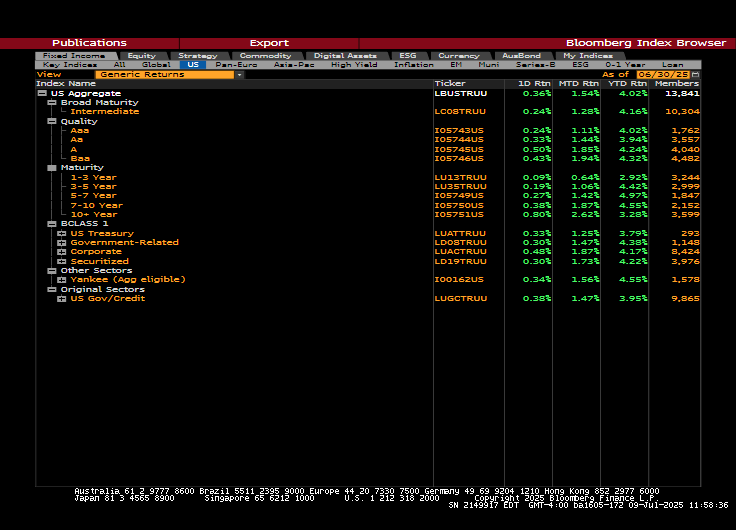
Task: Collapse the Broad Maturity group
Action: pos(52,102)
